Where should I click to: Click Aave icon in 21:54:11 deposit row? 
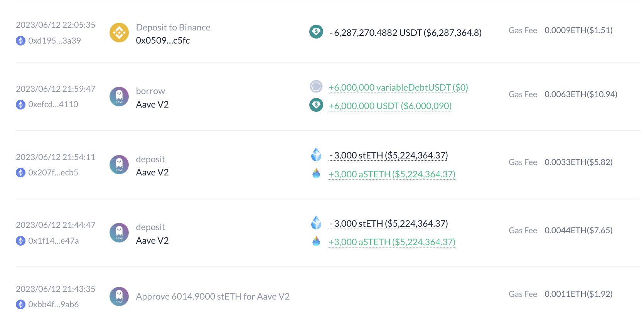119,165
